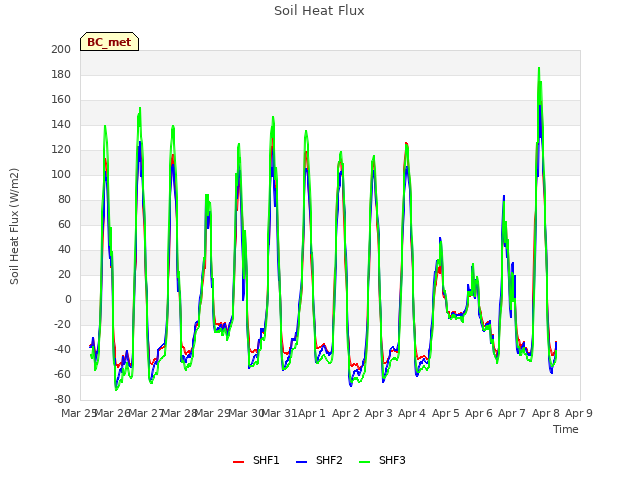The width and height of the screenshot is (640, 480).
Task: Click the Mar 26 x-axis label
Action: tap(113, 413)
